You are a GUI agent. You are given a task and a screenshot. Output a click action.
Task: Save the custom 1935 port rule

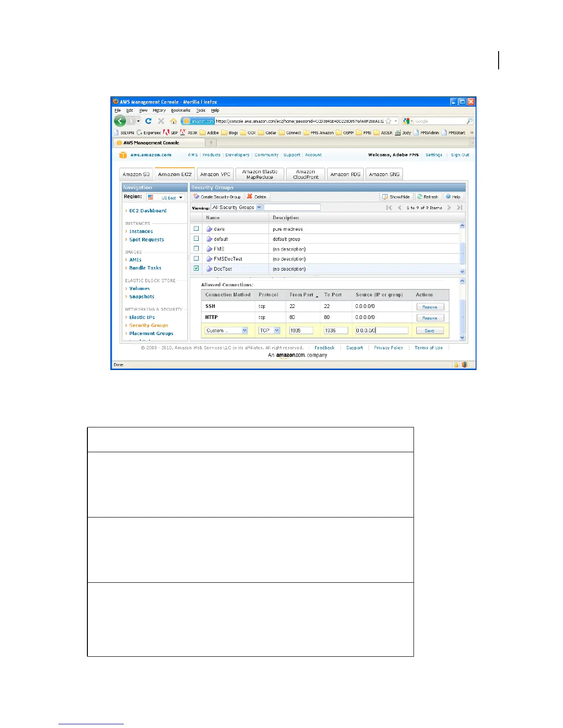tap(430, 330)
